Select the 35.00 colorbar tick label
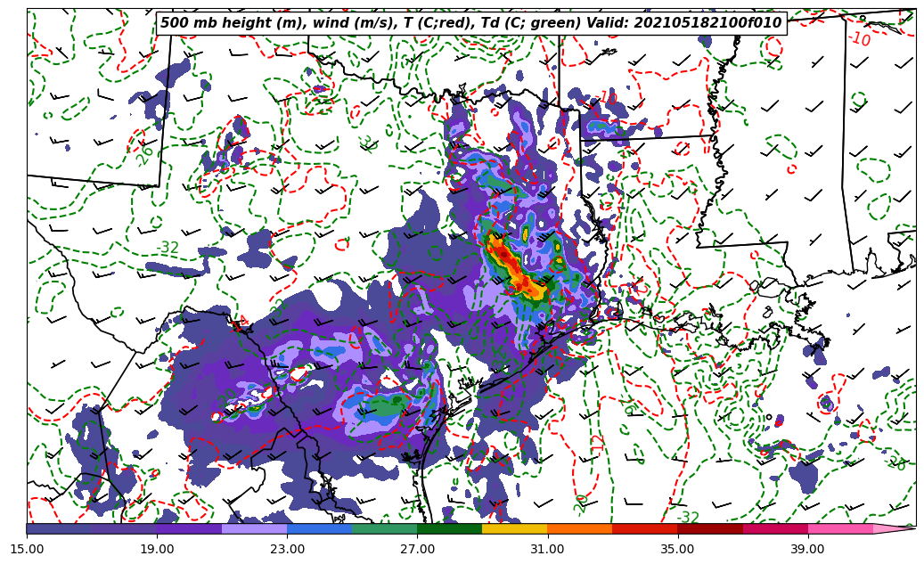924x564 pixels. point(677,549)
